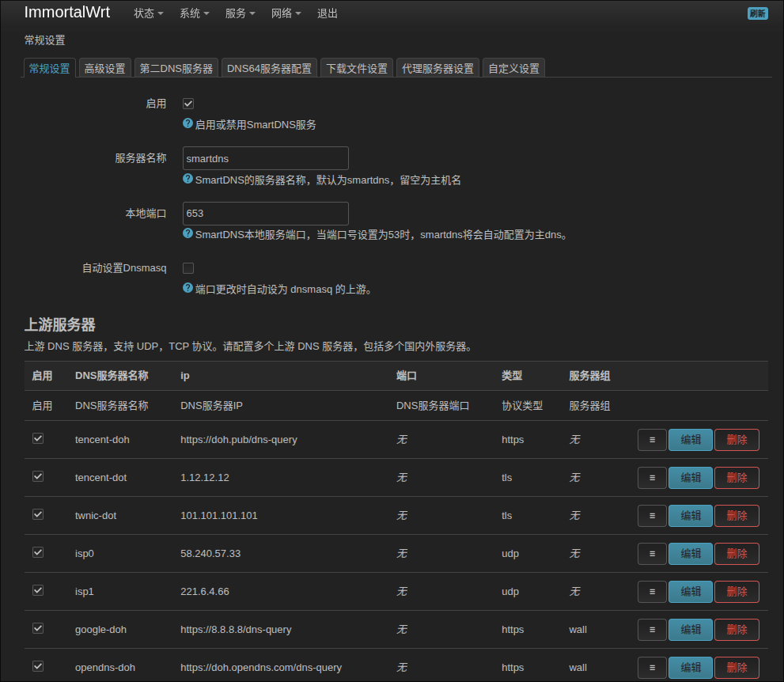Click the drag handle for twnic-dot row
The height and width of the screenshot is (682, 784).
(x=652, y=516)
